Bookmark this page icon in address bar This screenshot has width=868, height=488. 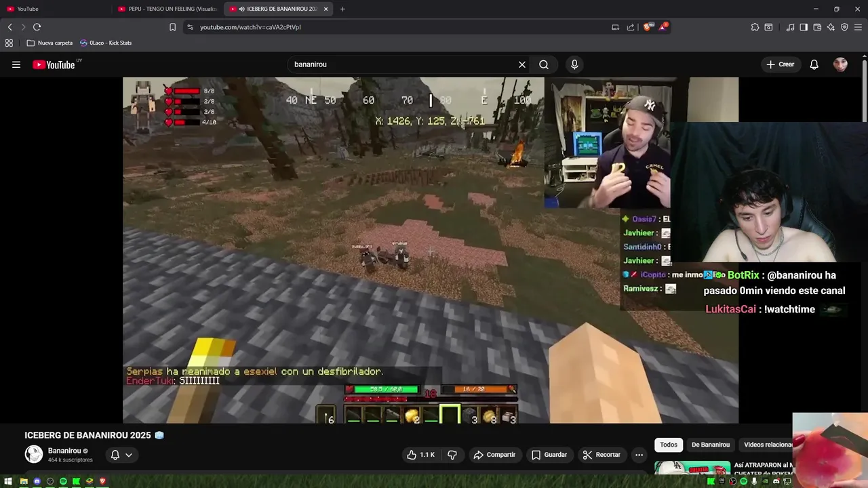pyautogui.click(x=172, y=27)
